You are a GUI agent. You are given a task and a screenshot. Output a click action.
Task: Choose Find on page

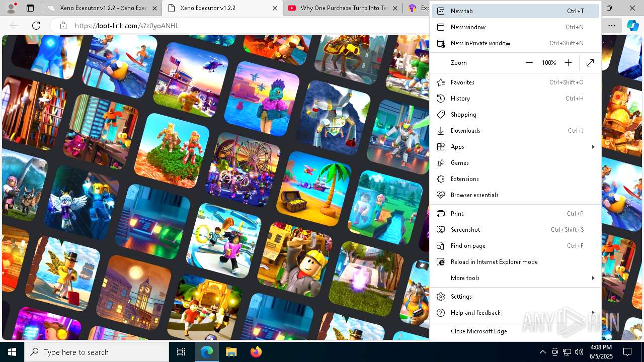click(516, 246)
